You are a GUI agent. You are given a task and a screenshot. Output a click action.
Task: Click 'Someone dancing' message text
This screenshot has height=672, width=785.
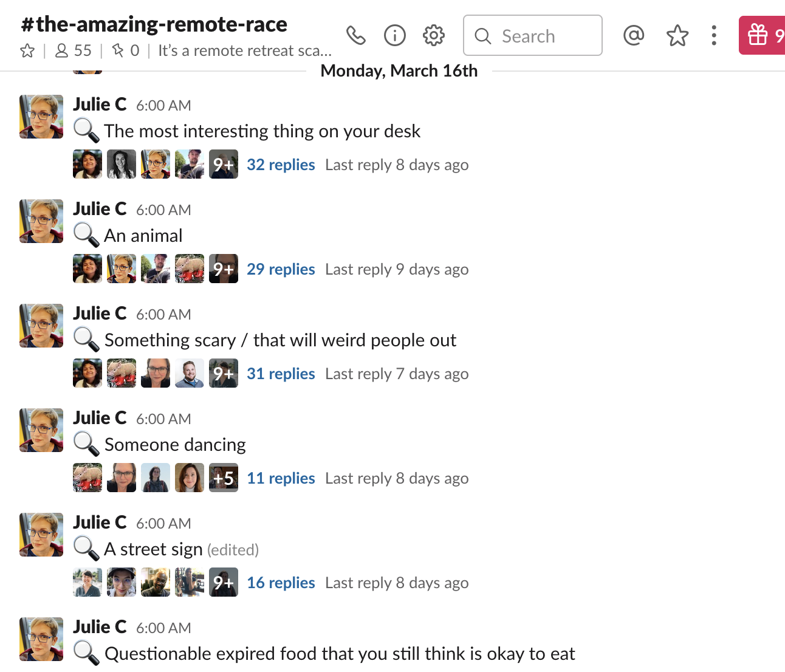point(175,445)
